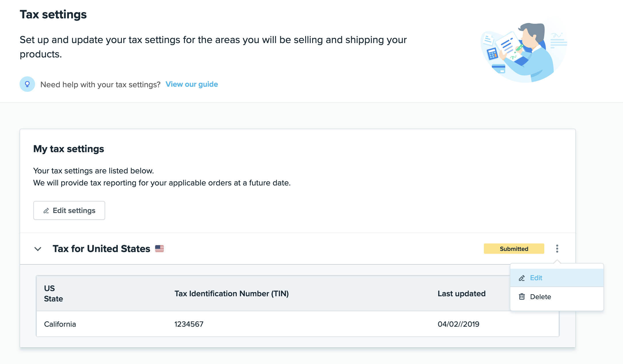Select the California state cell

point(60,324)
